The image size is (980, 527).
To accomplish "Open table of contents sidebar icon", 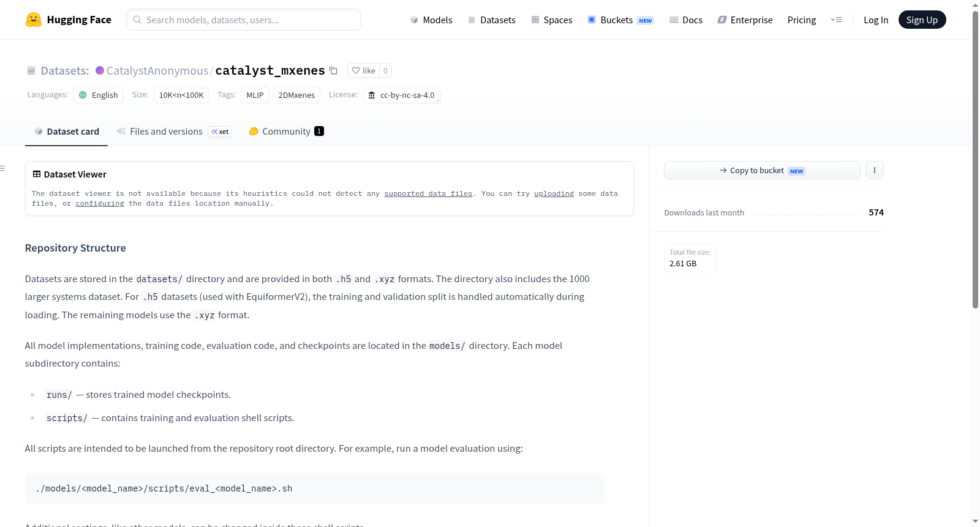I will (x=2, y=168).
